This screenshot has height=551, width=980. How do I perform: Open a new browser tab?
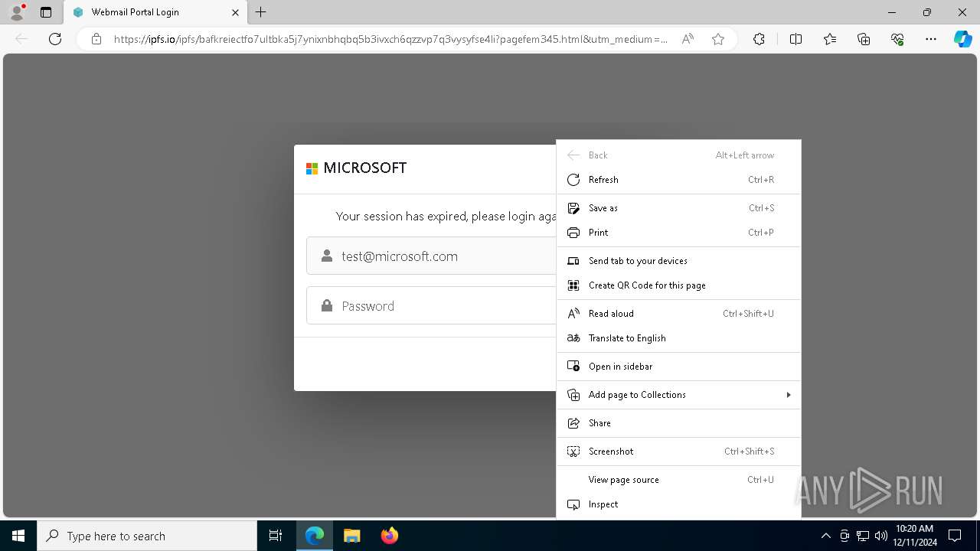pos(261,12)
